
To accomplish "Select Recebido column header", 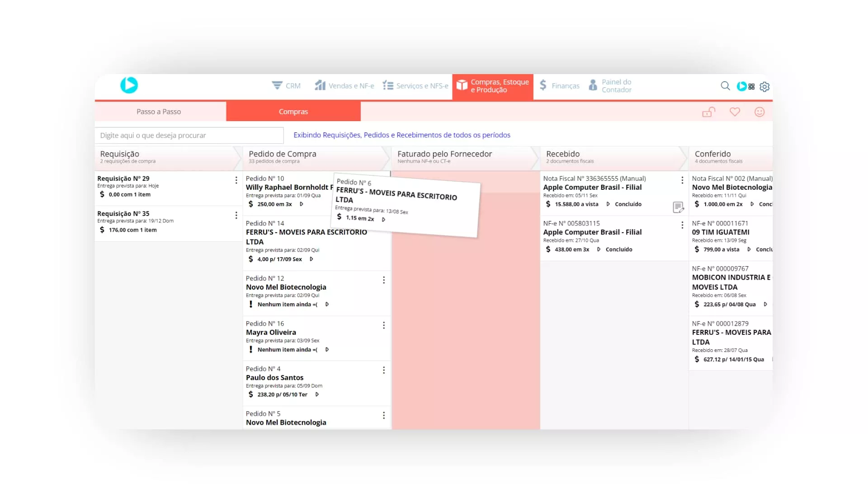I will coord(614,158).
